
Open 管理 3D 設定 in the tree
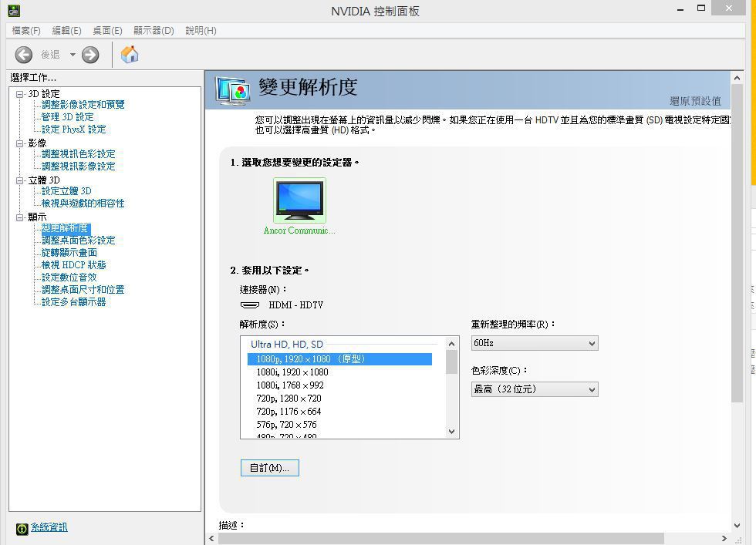[68, 117]
